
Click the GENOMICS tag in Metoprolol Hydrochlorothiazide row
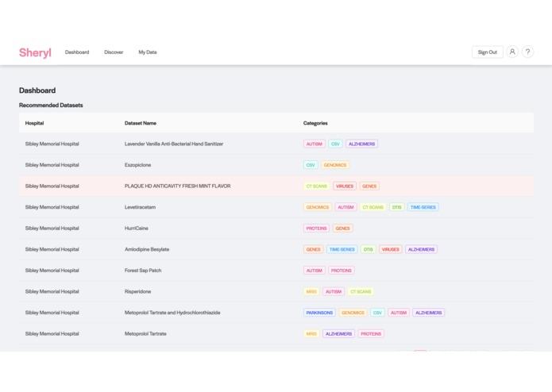(x=353, y=313)
